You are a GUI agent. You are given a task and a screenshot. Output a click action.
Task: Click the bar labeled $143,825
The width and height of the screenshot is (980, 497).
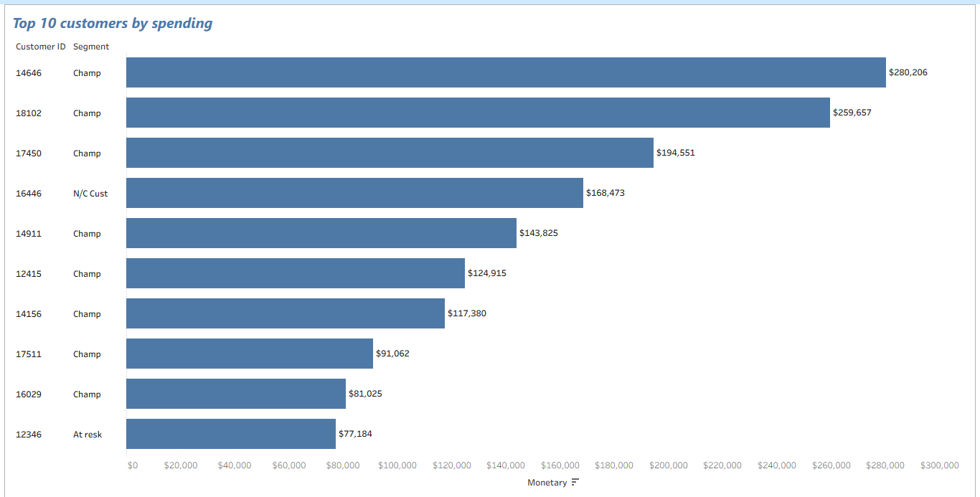pyautogui.click(x=321, y=233)
